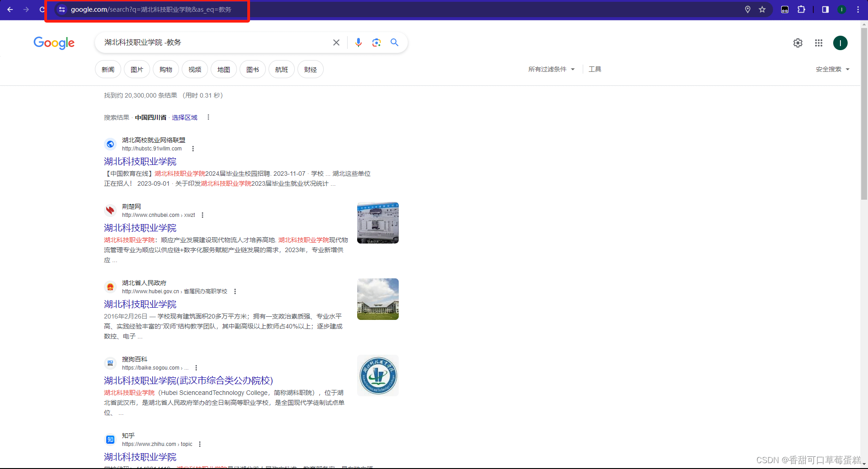Open 湖北科技职业学院 result from 湖北高校就业网络联盟
The image size is (868, 469).
[x=140, y=161]
